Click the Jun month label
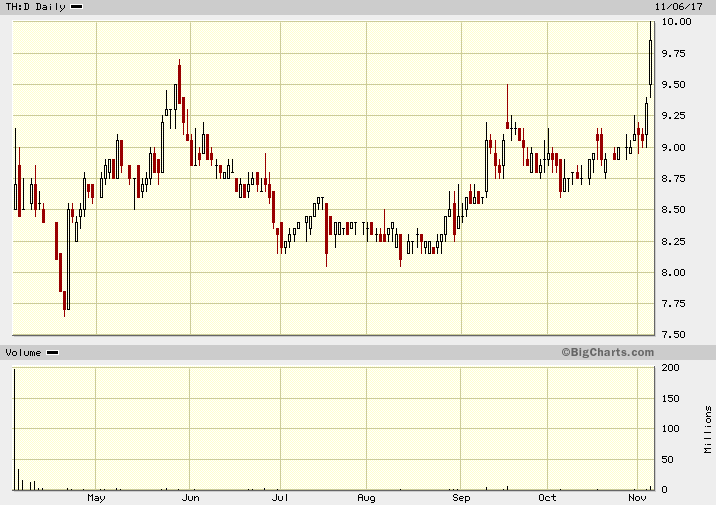 coord(190,498)
